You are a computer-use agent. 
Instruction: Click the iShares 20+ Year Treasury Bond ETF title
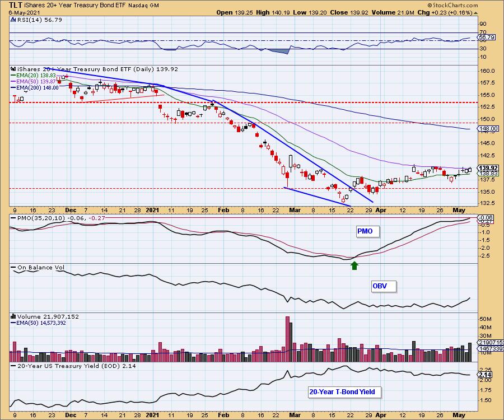tap(74, 6)
